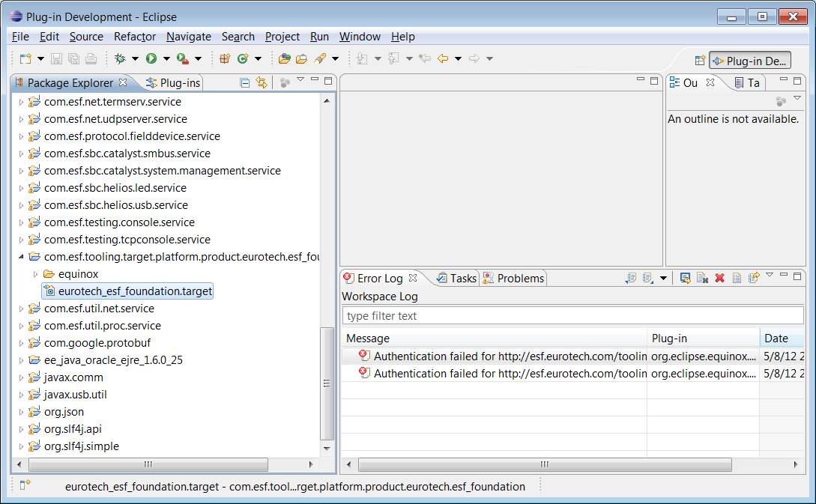Click Collapse All in Package Explorer
Viewport: 816px width, 504px height.
244,82
